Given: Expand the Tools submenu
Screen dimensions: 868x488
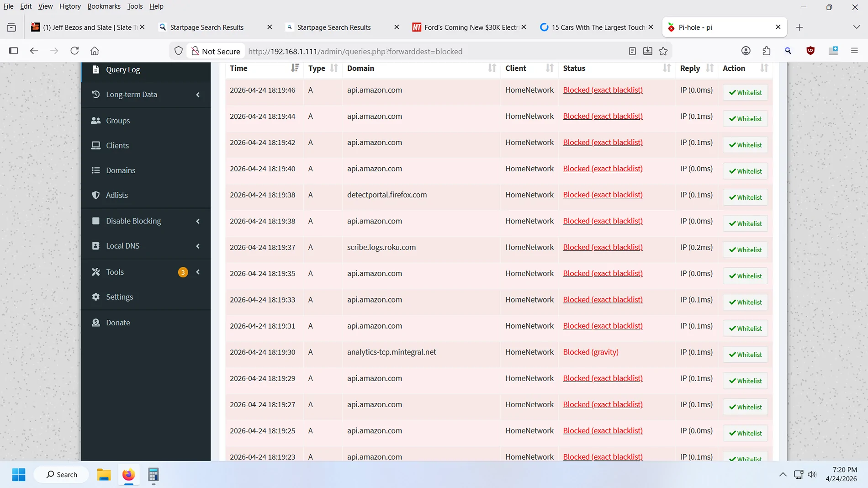Looking at the screenshot, I should tap(198, 272).
